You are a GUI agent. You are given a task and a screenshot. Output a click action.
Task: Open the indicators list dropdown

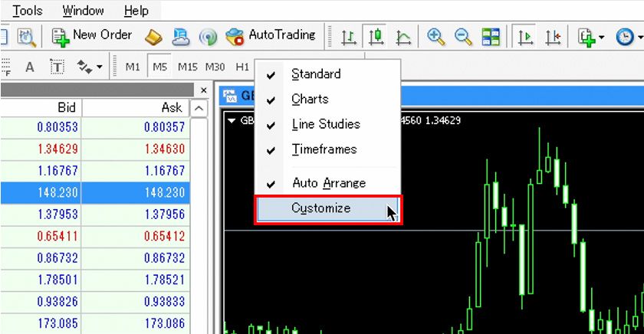[x=591, y=37]
